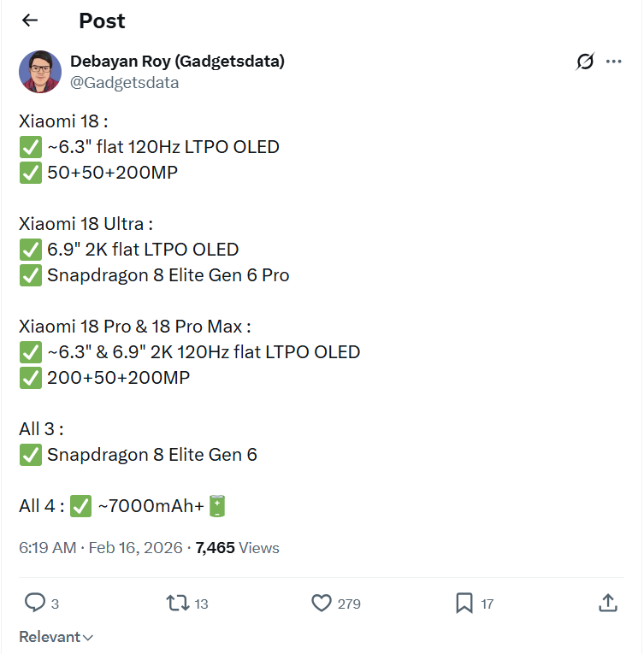Image resolution: width=644 pixels, height=654 pixels.
Task: Click the back arrow icon
Action: [30, 21]
